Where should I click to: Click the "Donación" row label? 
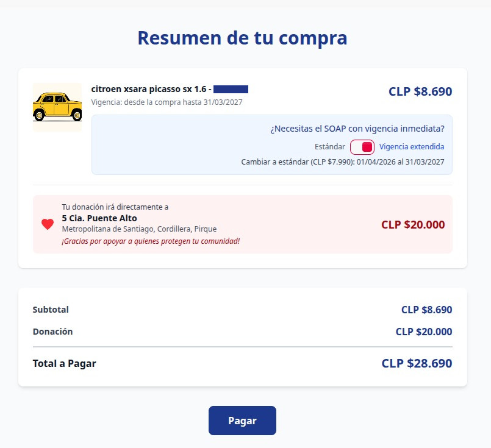(x=52, y=332)
